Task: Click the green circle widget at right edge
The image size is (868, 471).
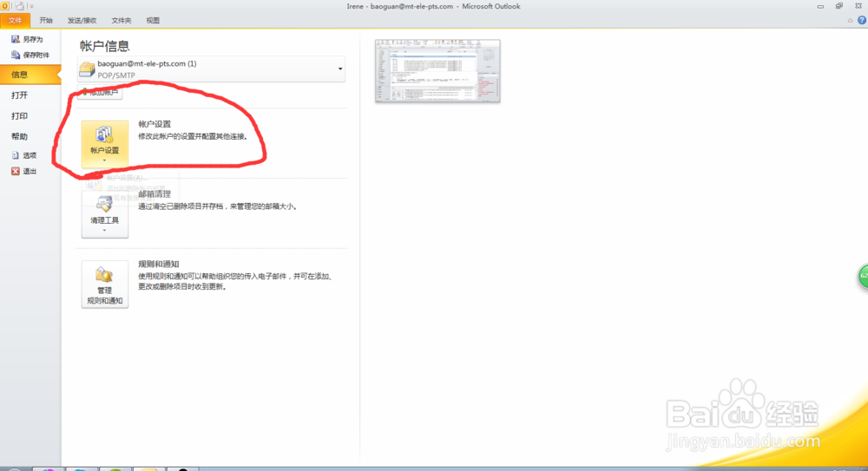Action: [863, 276]
